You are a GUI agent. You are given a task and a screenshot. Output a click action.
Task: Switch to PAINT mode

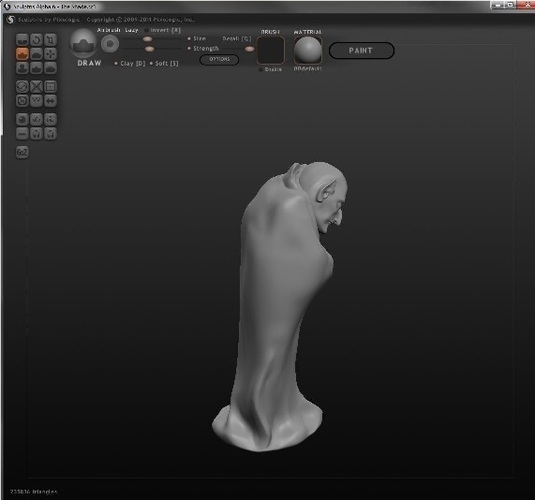click(x=361, y=51)
